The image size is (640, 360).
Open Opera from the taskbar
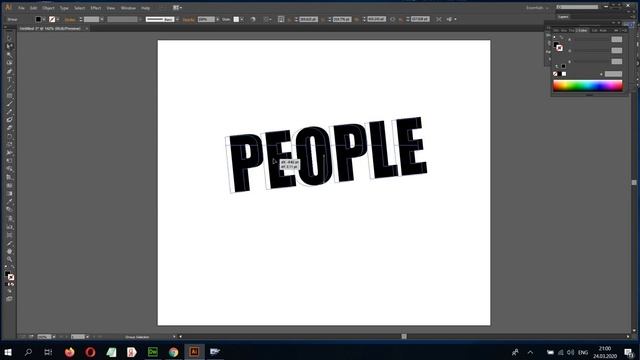coord(90,352)
